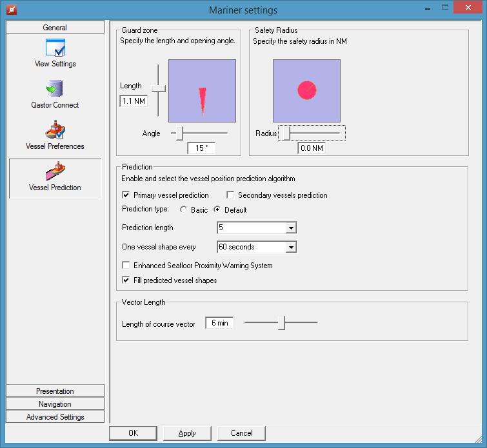Close the Mariner settings window
The width and height of the screenshot is (487, 448).
point(468,8)
